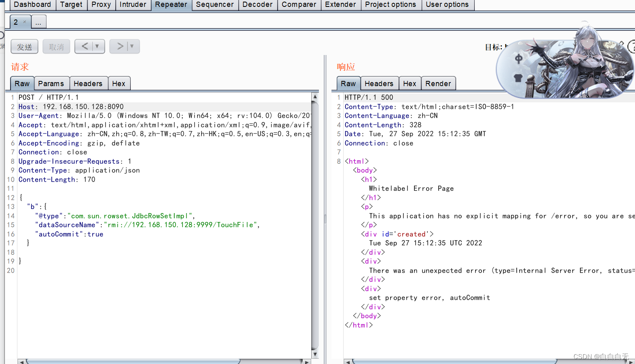This screenshot has width=635, height=364.
Task: Open request Headers tab
Action: coord(88,83)
